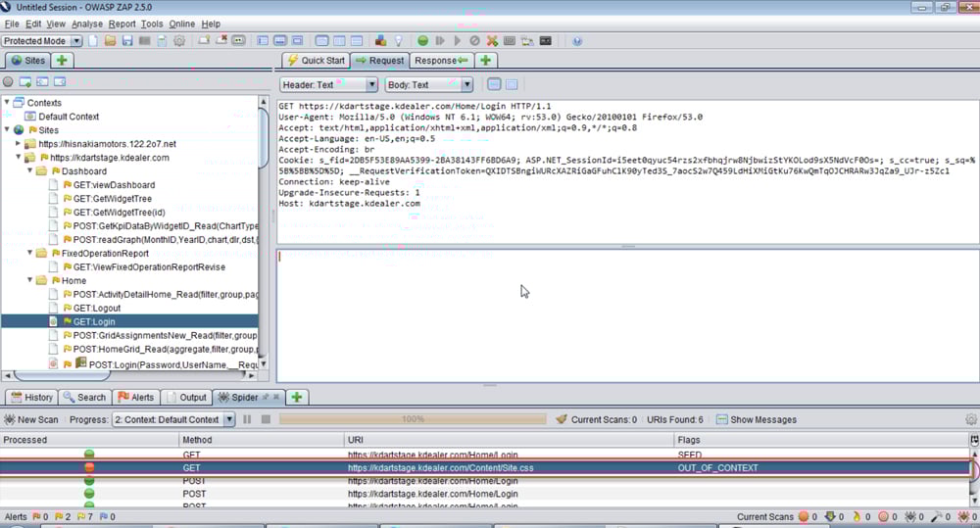This screenshot has width=980, height=528.
Task: Click the New Session toolbar icon
Action: [93, 41]
